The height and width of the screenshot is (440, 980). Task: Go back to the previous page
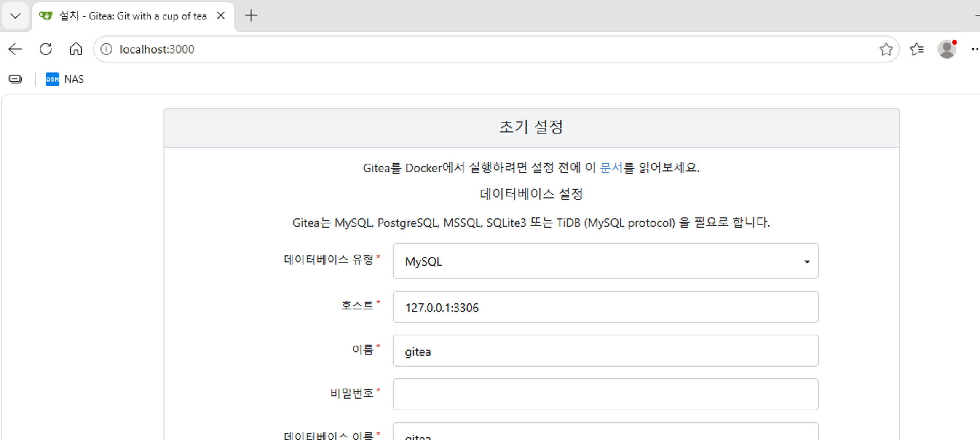point(15,49)
